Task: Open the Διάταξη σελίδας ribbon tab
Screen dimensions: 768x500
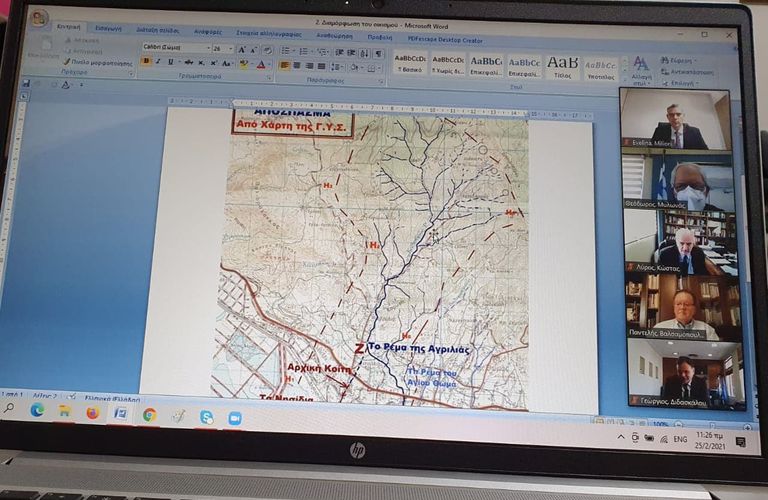Action: (x=158, y=30)
